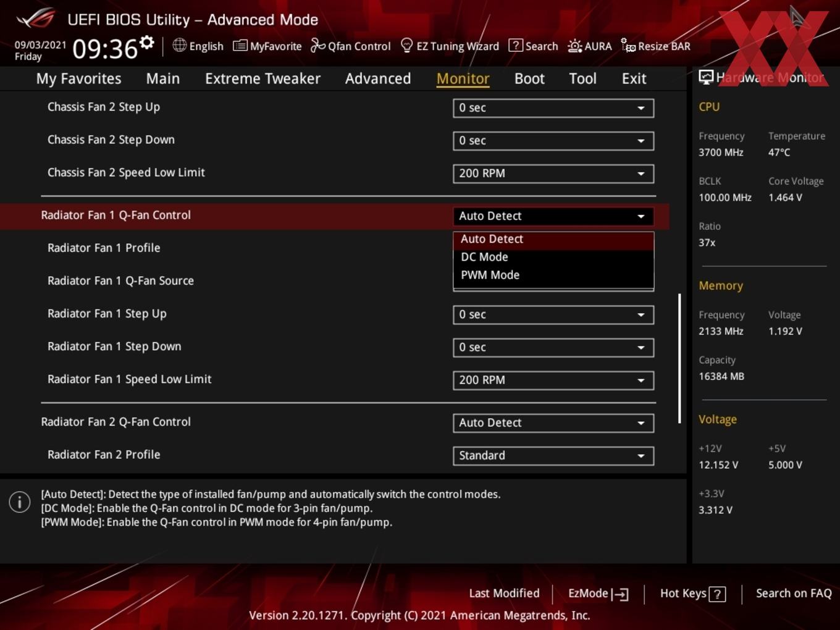Click Radiator Fan 2 Q-Fan Control label

click(116, 422)
